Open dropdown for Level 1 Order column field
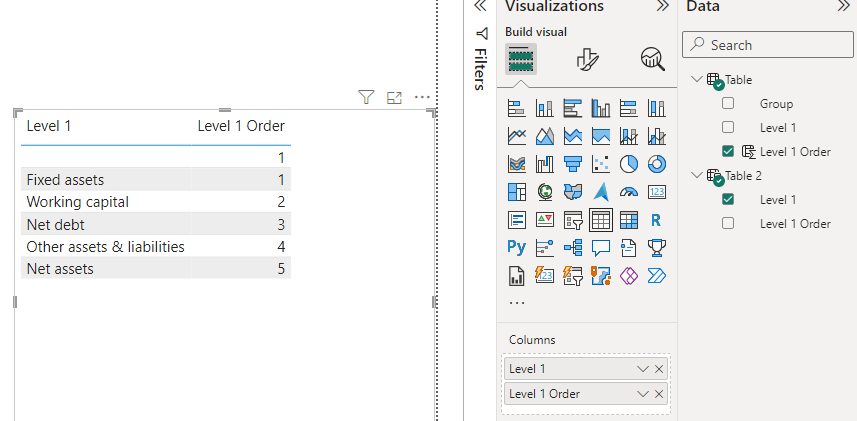This screenshot has width=857, height=421. (643, 394)
